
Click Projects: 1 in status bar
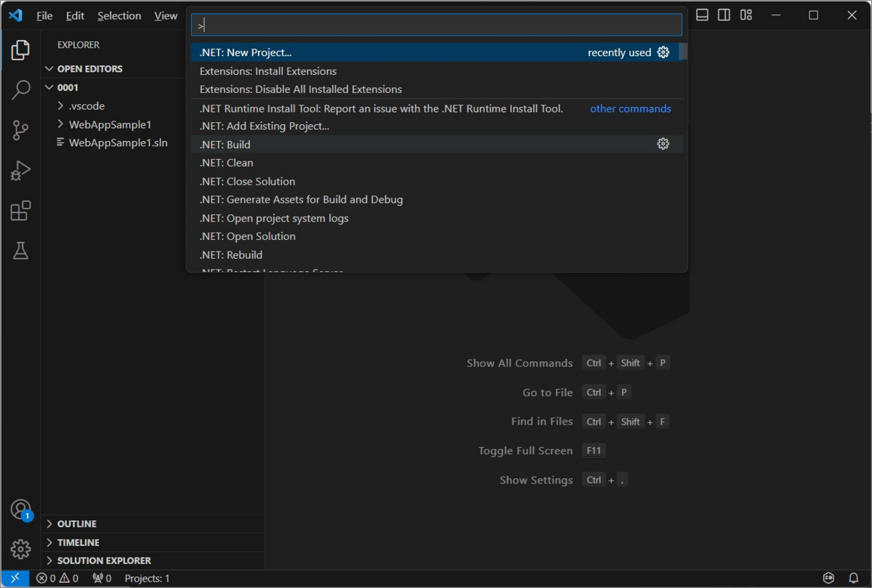click(148, 579)
